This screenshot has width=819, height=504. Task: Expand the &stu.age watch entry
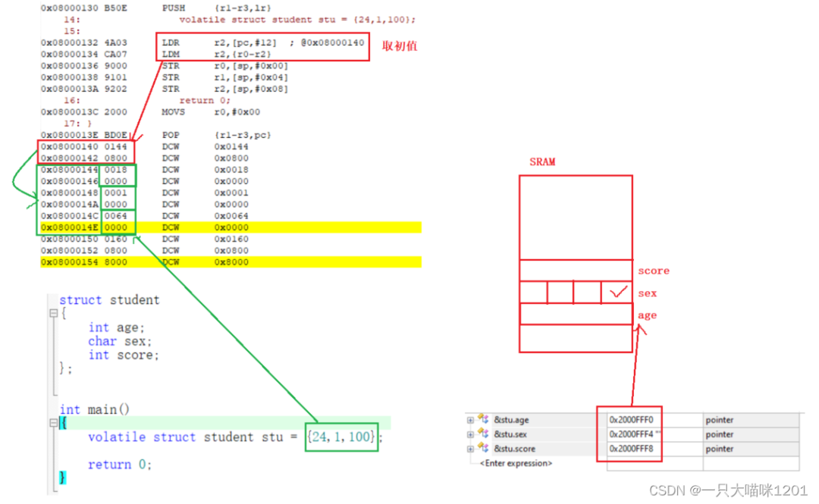(470, 420)
